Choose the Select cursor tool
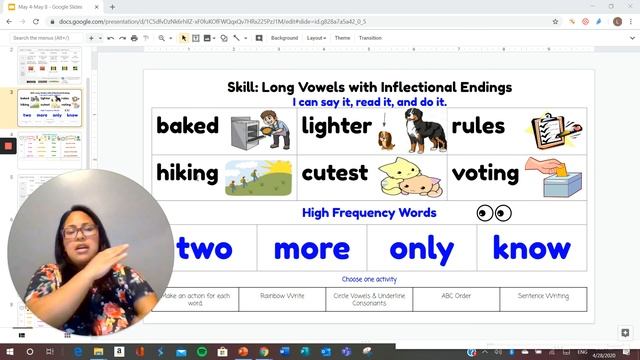Screen dimensions: 640x360 point(184,38)
